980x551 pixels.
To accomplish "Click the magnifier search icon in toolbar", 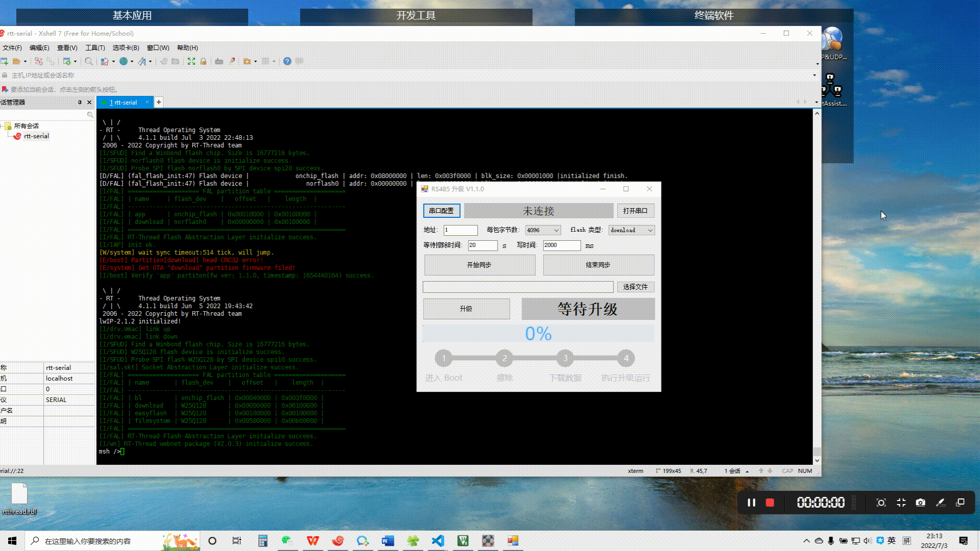I will 89,61.
